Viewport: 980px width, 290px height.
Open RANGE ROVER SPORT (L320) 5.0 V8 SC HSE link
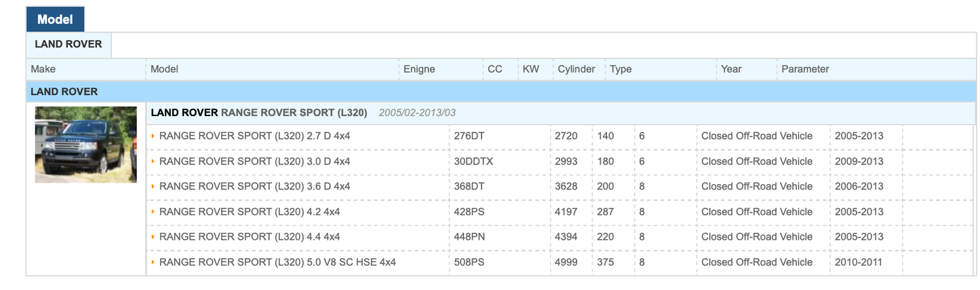point(277,262)
